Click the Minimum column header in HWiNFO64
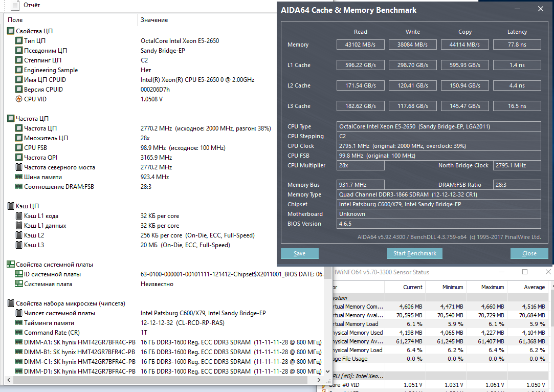 tap(446, 287)
